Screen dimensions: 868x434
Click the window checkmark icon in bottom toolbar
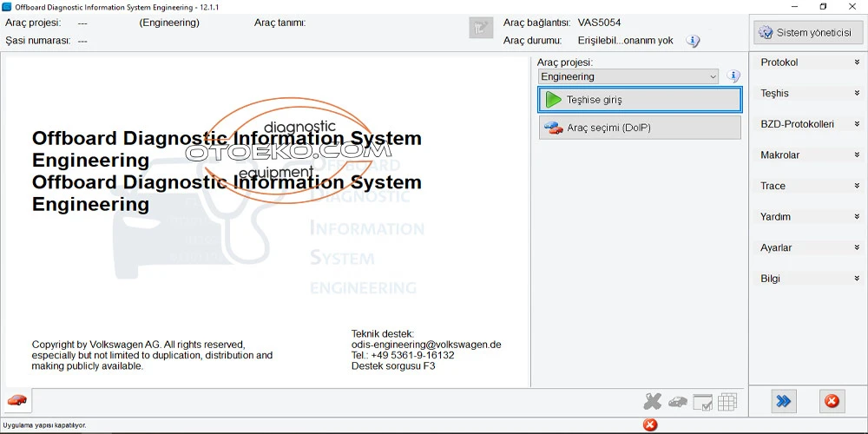pos(702,403)
